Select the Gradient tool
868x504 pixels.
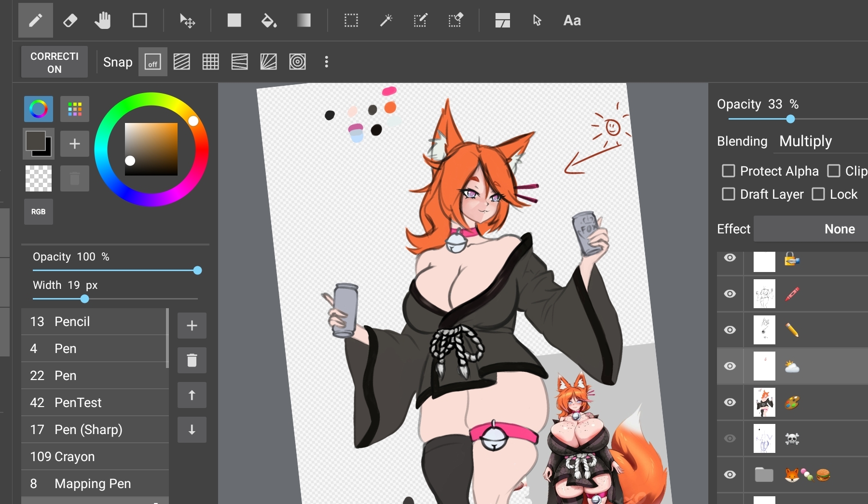(x=304, y=20)
